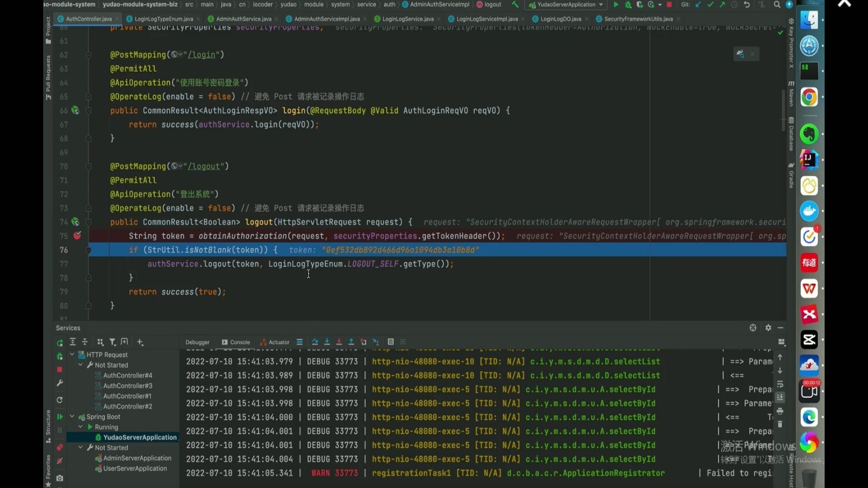Toggle Mute Breakpoints in Services sidebar
This screenshot has width=868, height=488.
60,461
